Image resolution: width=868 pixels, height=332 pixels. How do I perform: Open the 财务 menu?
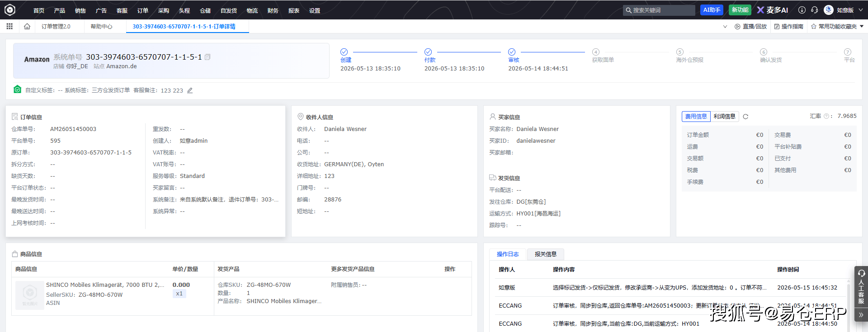point(273,10)
